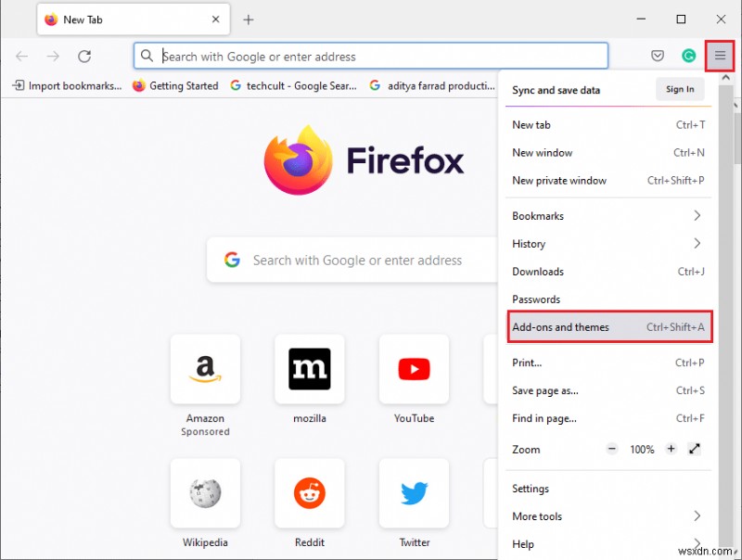The width and height of the screenshot is (742, 560).
Task: Open Settings from the menu
Action: [x=608, y=489]
